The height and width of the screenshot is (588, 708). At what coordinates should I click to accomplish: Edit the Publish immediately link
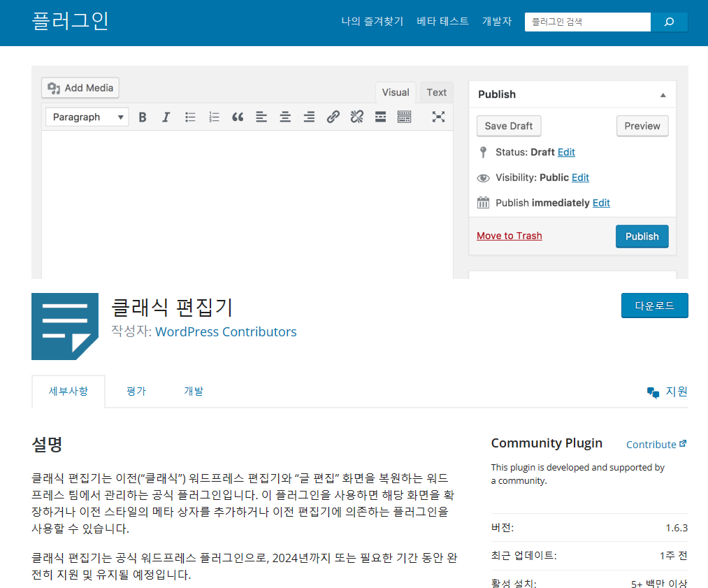pos(601,203)
